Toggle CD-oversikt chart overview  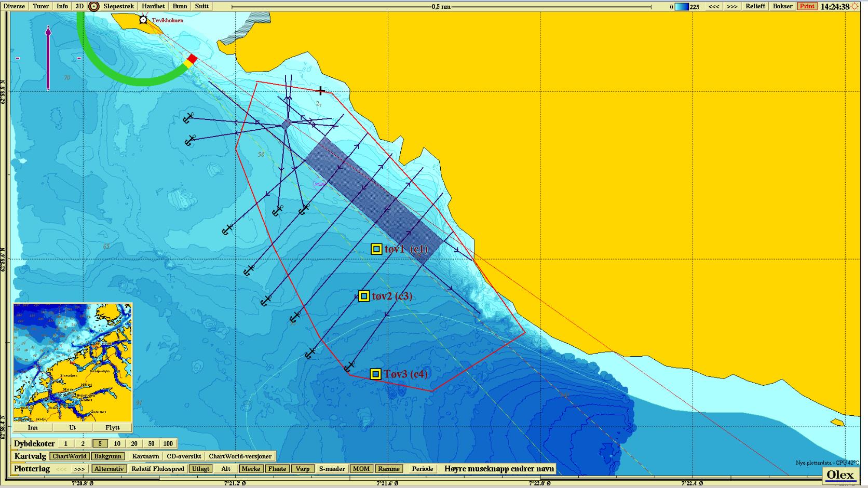click(x=184, y=456)
